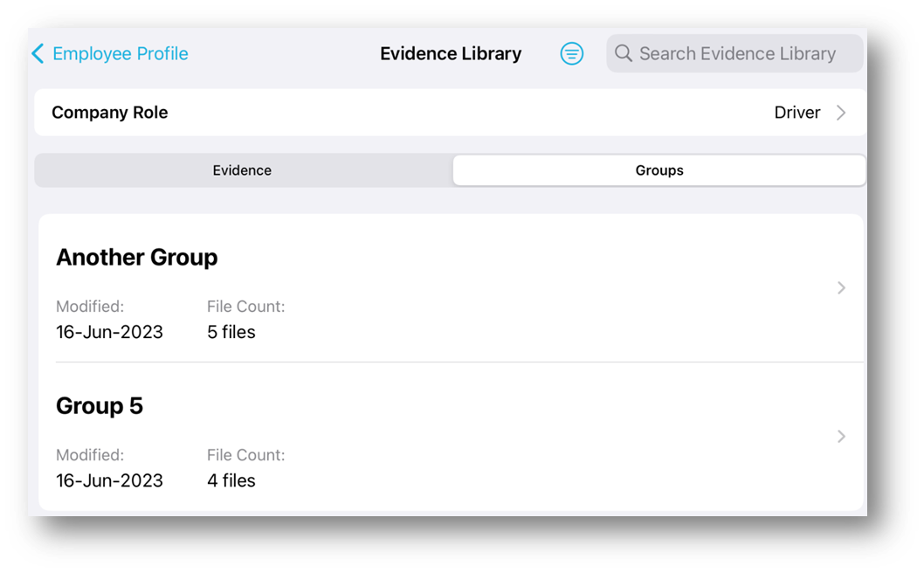
Task: Click the search magnifier icon
Action: click(624, 53)
